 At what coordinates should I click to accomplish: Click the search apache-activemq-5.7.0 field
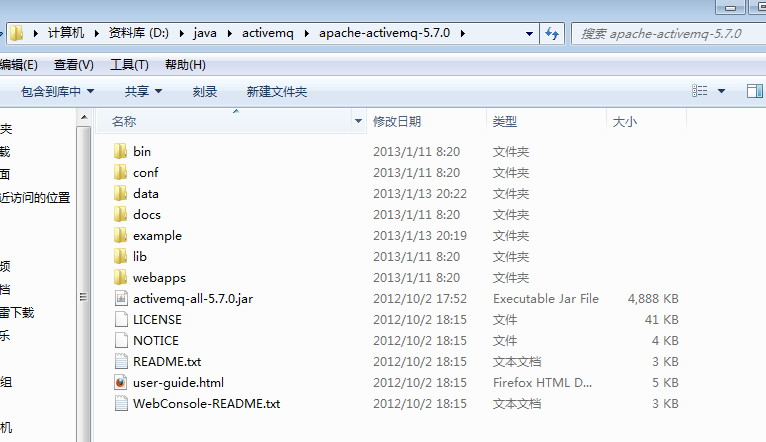coord(668,34)
